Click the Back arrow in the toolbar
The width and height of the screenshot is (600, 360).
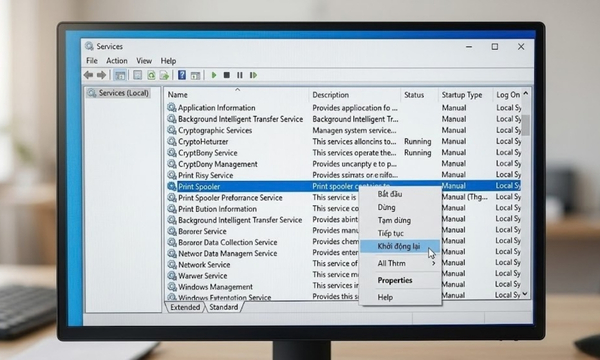[x=88, y=75]
